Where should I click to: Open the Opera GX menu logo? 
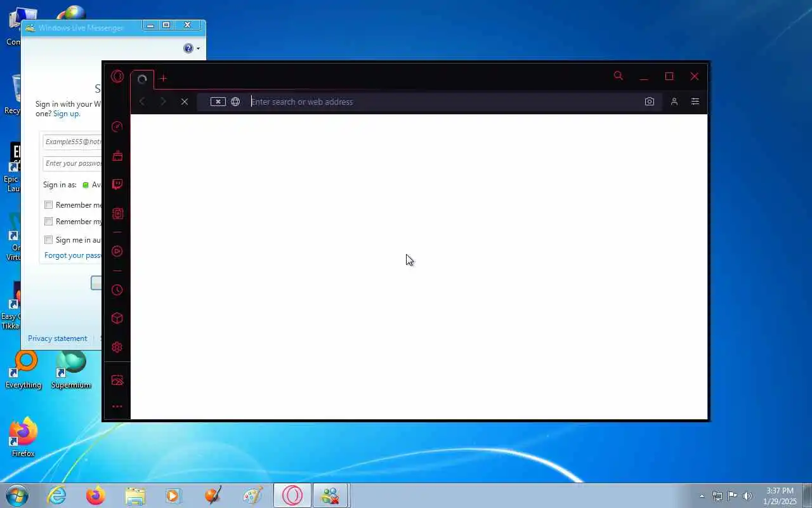(x=117, y=77)
